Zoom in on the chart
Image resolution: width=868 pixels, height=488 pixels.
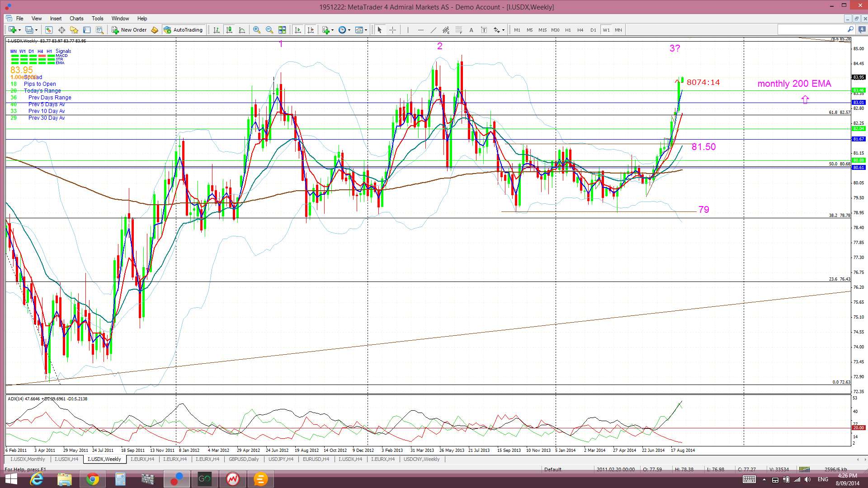[x=256, y=30]
